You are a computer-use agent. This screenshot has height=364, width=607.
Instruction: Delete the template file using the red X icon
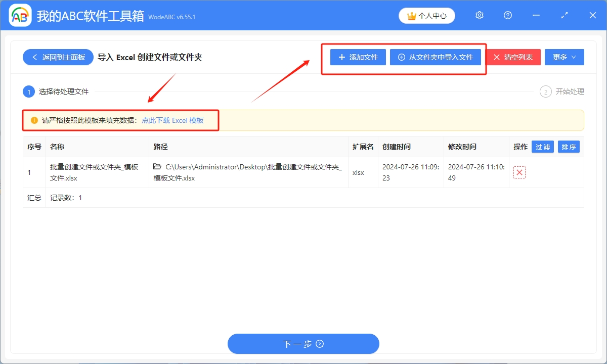pyautogui.click(x=519, y=172)
